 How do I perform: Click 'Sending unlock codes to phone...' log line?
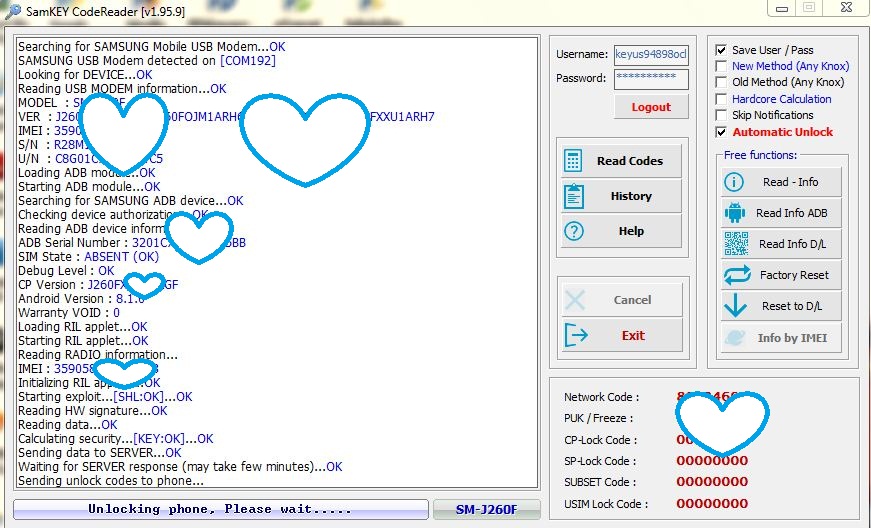pyautogui.click(x=111, y=481)
